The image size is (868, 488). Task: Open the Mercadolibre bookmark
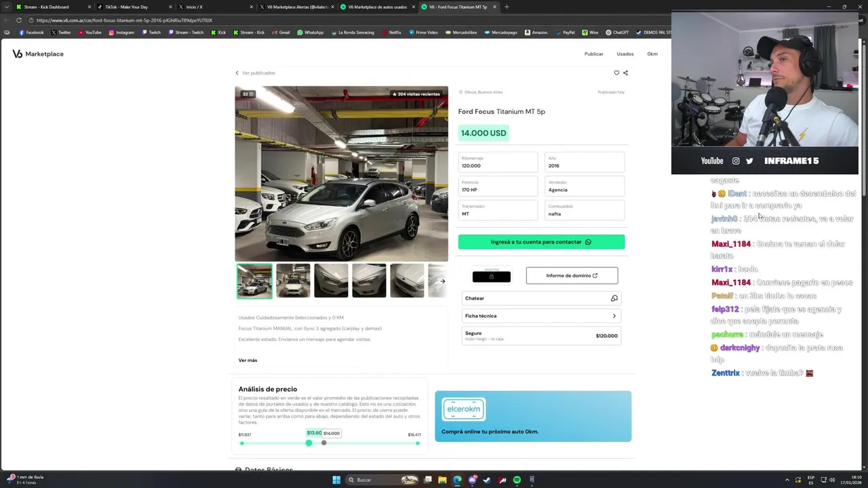coord(461,33)
